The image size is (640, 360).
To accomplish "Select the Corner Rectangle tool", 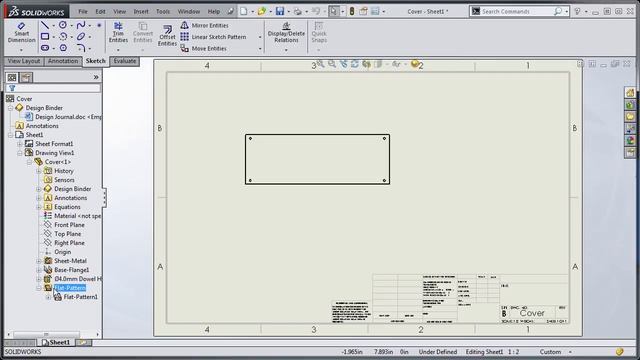I will [x=45, y=37].
